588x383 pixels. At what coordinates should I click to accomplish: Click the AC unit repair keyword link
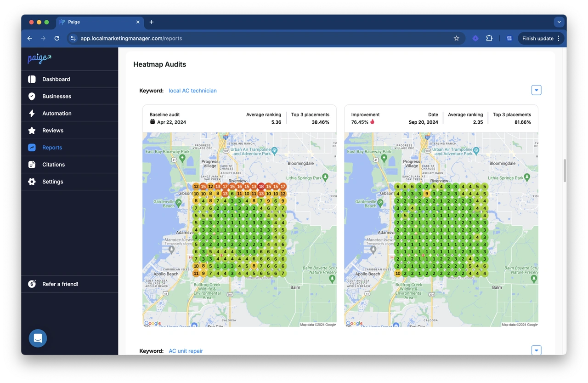(186, 351)
